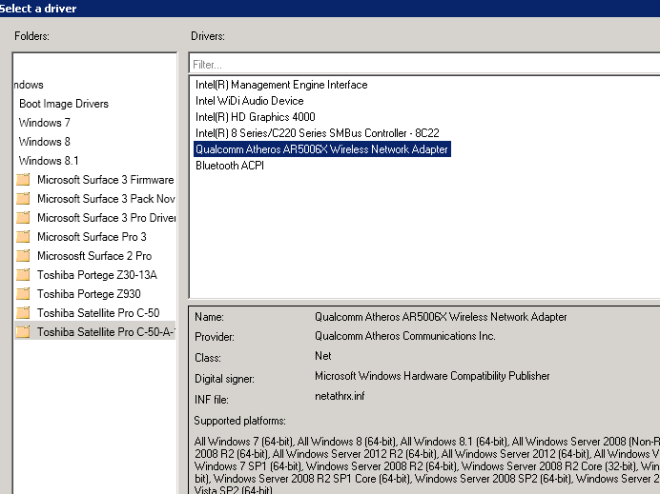Screen dimensions: 660x494
Task: Click the Microsoft Surface 3 Pro Driver folder icon
Action: point(22,218)
